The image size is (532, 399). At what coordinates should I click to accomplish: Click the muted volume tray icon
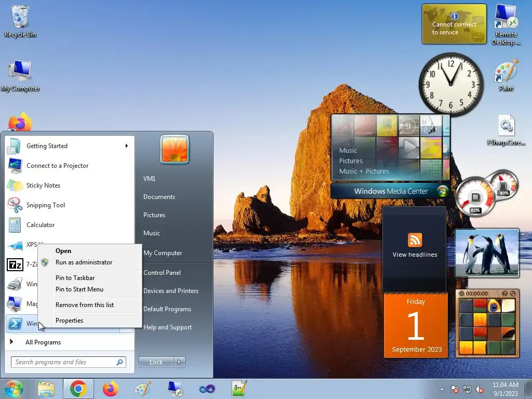pos(480,390)
